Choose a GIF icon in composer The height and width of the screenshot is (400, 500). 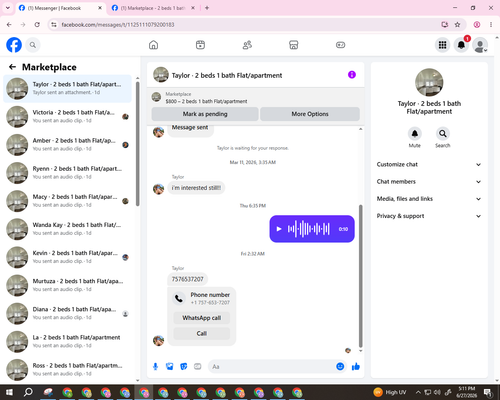click(198, 367)
